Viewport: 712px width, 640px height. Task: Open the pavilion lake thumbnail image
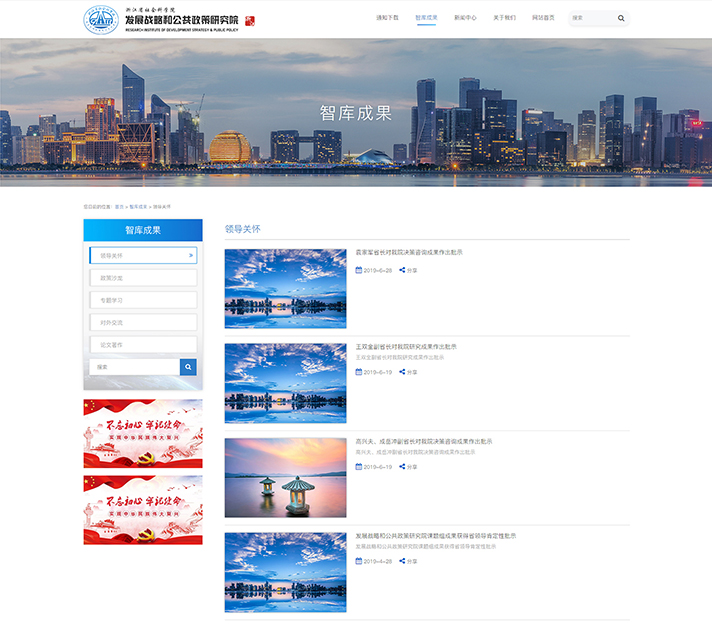[285, 477]
